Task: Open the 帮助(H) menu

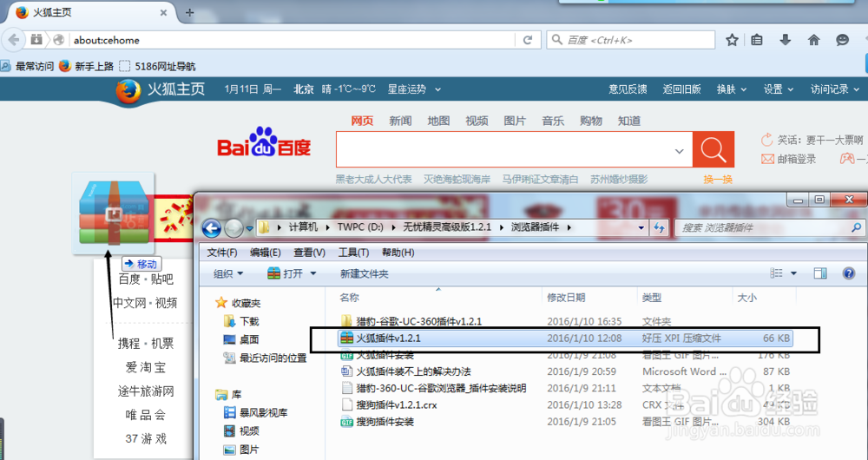Action: pos(398,253)
